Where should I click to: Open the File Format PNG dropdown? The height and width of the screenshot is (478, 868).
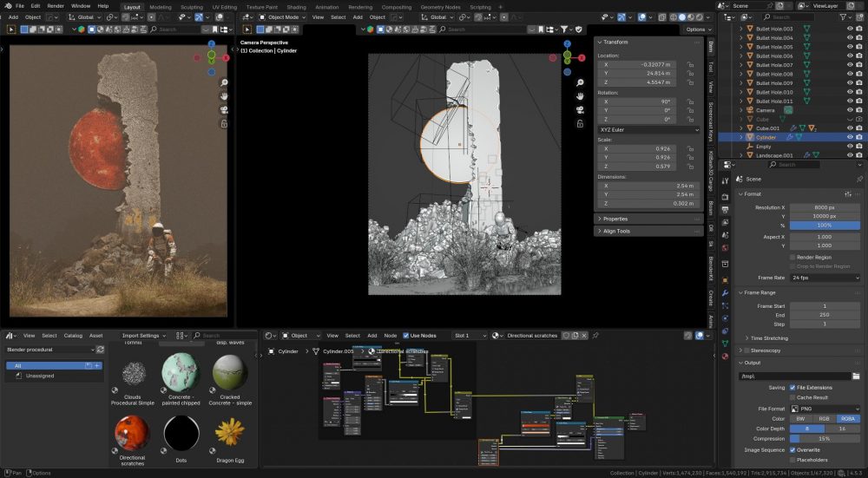pyautogui.click(x=825, y=409)
